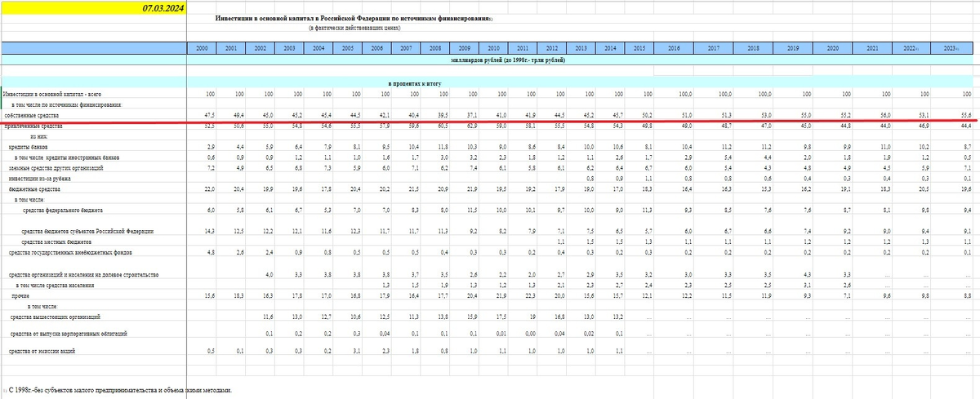Click собственные средства value 55,6 for 2023

967,116
